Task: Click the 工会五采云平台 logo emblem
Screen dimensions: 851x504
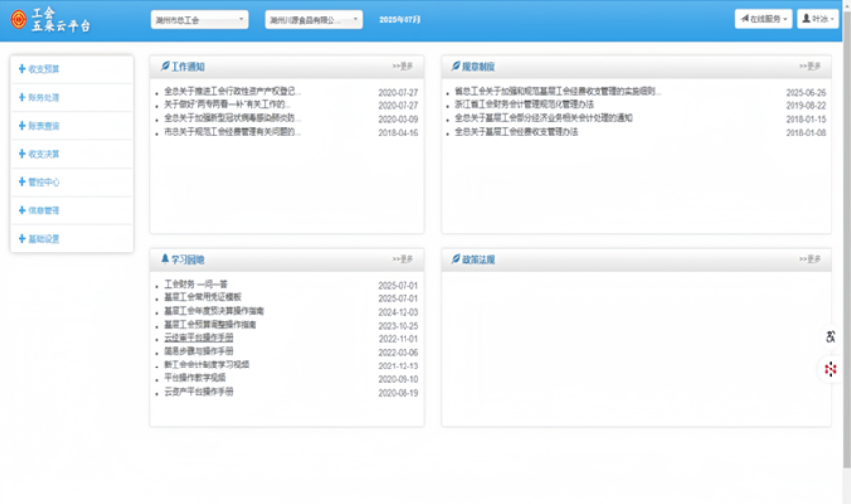Action: (x=19, y=19)
